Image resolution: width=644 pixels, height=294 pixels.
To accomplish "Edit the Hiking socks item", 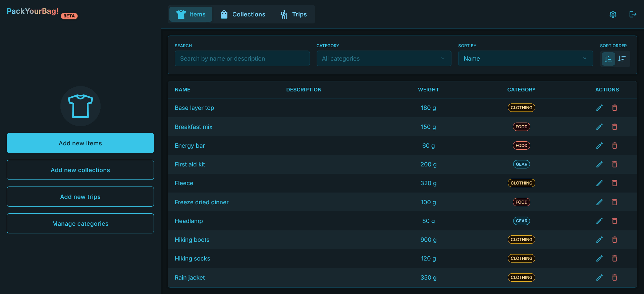I will pyautogui.click(x=599, y=259).
